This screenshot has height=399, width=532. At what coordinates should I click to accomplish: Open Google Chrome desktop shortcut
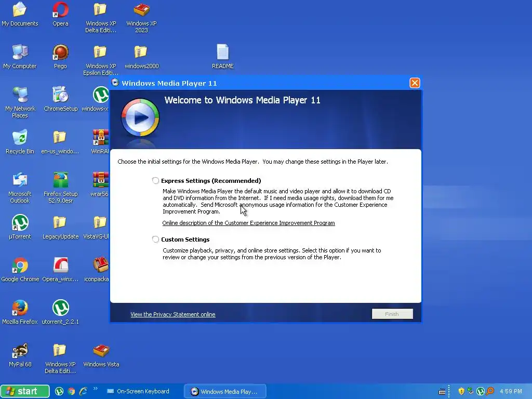(20, 270)
